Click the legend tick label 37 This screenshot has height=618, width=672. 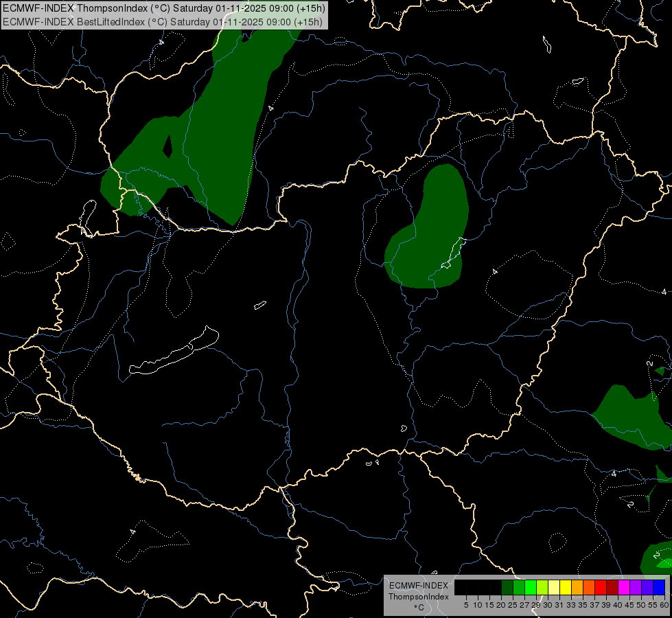[x=594, y=605]
